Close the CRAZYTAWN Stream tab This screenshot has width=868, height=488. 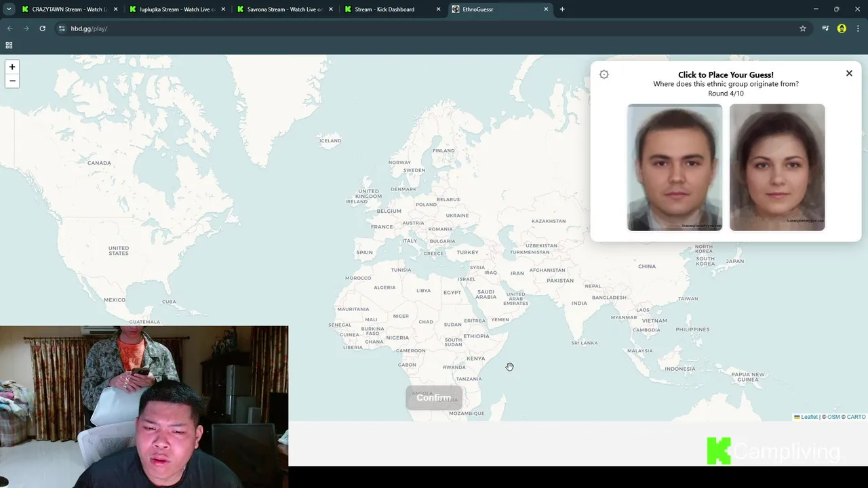(115, 9)
